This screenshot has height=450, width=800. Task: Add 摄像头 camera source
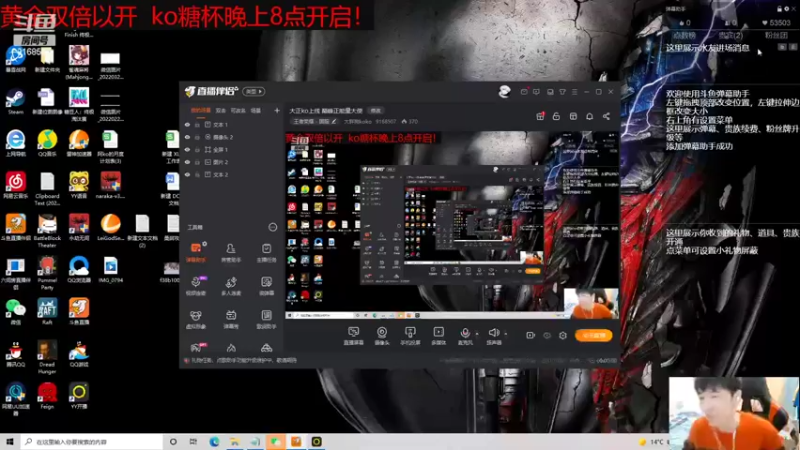[x=382, y=336]
